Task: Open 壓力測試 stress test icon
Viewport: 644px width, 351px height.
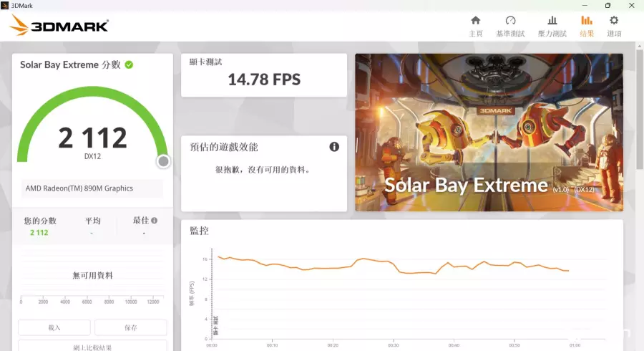Action: click(x=551, y=21)
